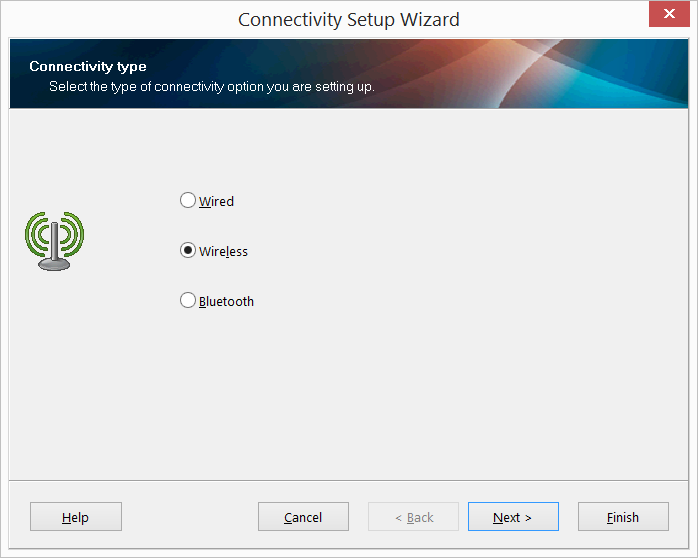Close the Connectivity Setup Wizard window
698x558 pixels.
[x=669, y=14]
